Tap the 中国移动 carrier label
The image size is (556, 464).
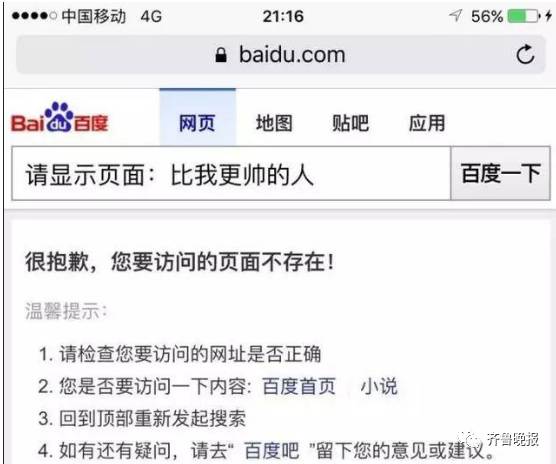coord(94,16)
